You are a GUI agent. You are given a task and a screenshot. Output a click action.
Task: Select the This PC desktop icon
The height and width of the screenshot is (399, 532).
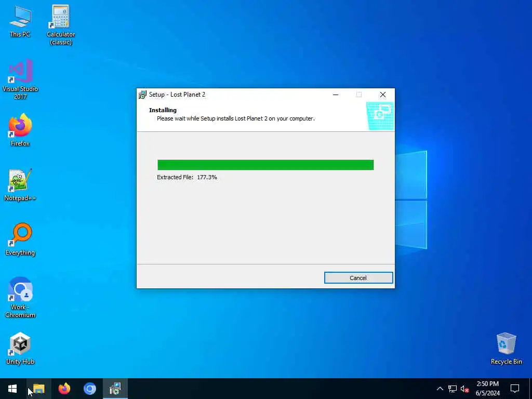click(20, 21)
